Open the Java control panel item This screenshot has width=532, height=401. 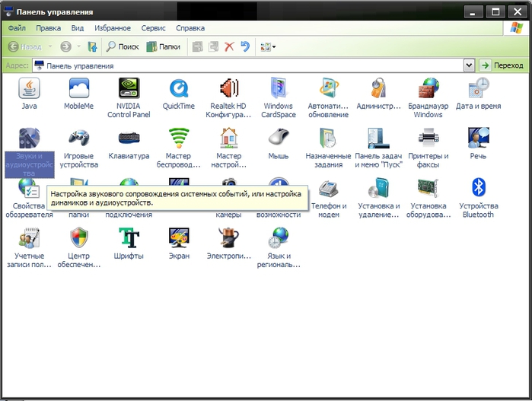pyautogui.click(x=29, y=93)
